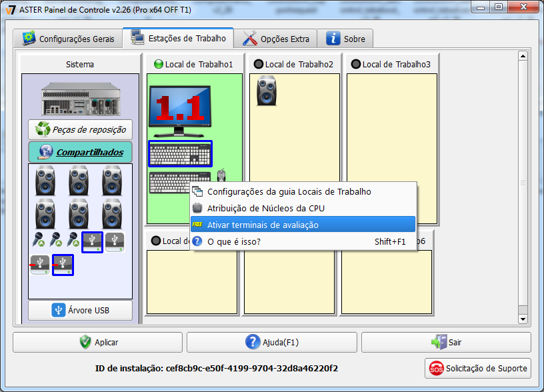The height and width of the screenshot is (392, 544).
Task: Open help with the Ajuda(F1) button
Action: (x=271, y=343)
